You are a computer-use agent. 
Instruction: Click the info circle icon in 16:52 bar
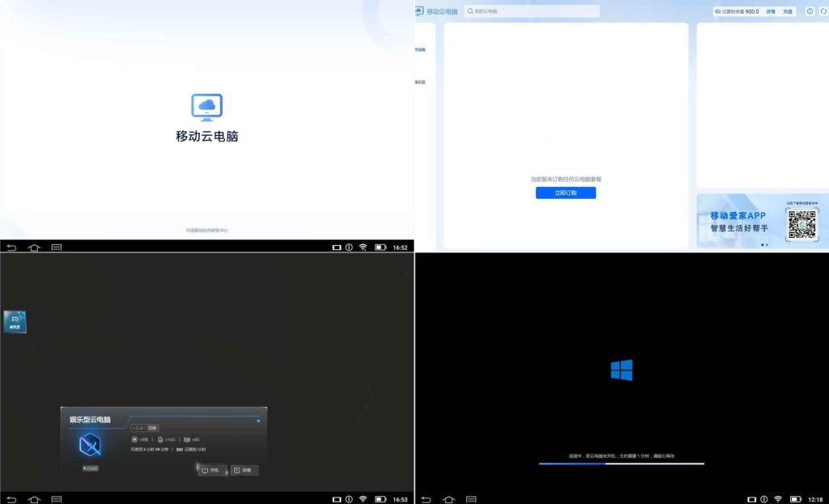point(349,248)
